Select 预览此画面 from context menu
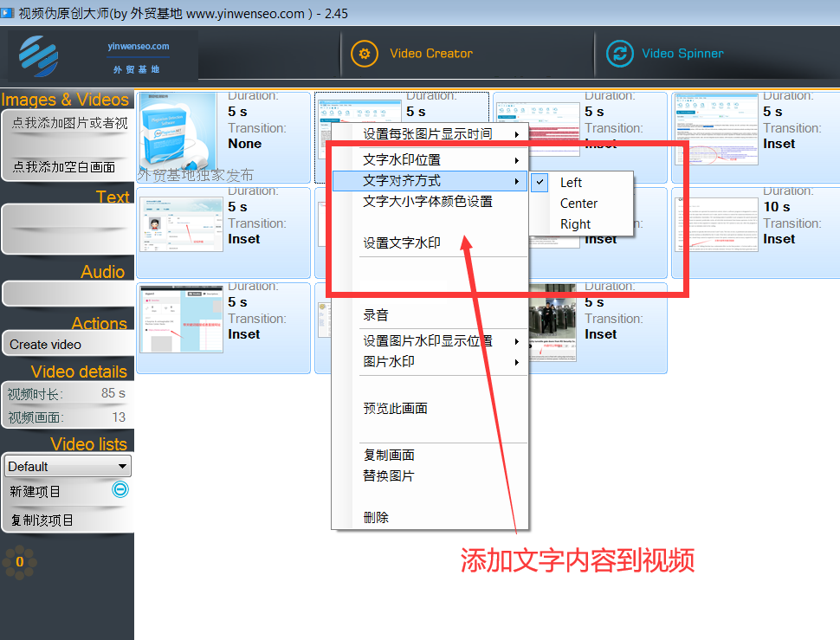 395,409
